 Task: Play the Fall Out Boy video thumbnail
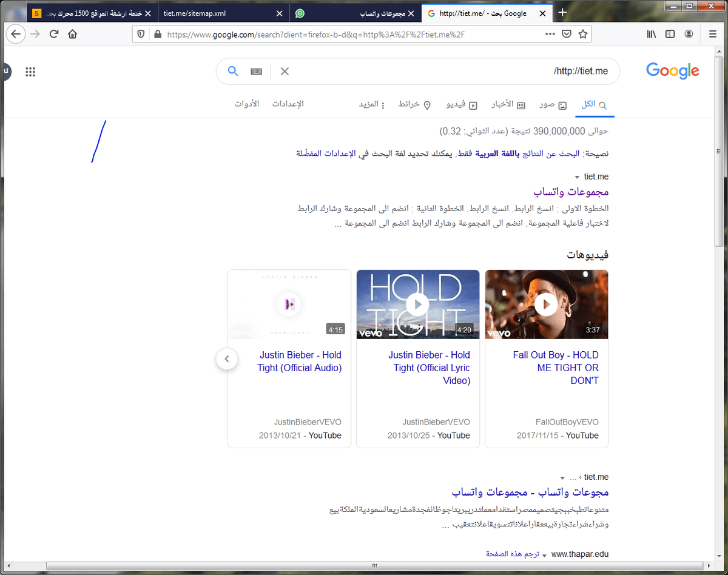pos(547,304)
